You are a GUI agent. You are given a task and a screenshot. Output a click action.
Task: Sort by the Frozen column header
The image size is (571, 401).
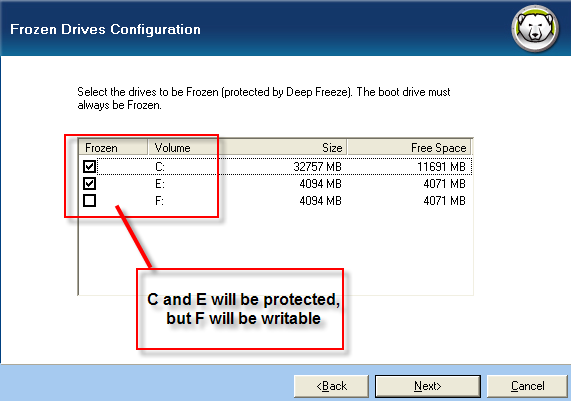click(x=113, y=148)
